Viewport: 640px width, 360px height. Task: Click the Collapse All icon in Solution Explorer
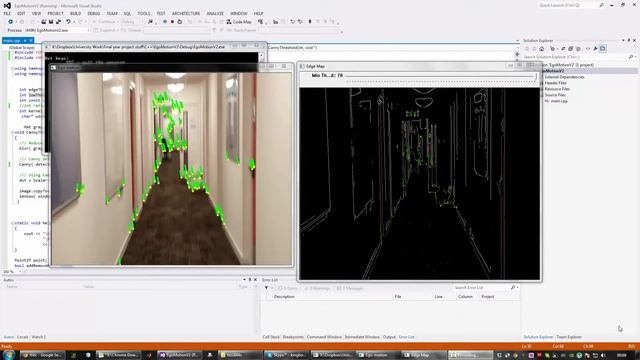point(571,49)
